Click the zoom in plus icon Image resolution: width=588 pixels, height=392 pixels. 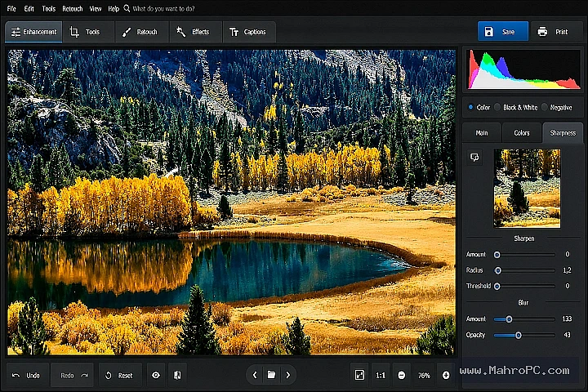pyautogui.click(x=446, y=375)
